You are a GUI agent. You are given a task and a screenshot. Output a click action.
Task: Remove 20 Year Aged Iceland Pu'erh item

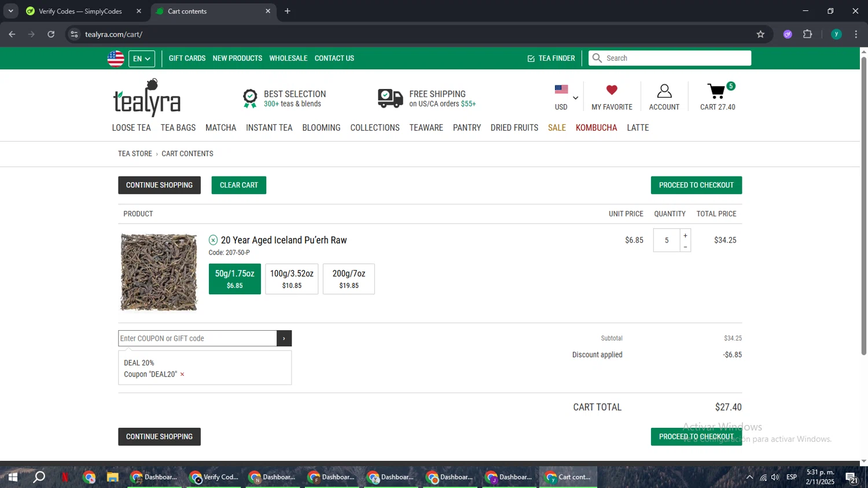tap(213, 240)
